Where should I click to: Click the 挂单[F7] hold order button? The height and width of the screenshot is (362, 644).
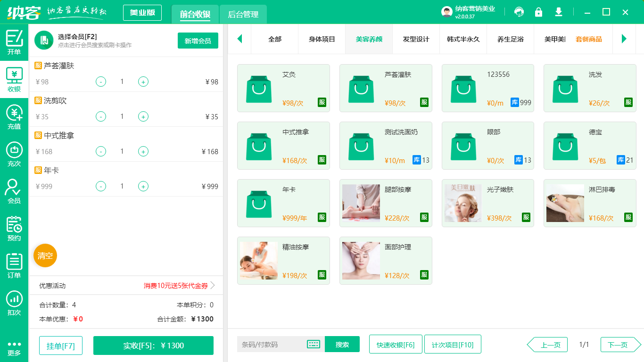point(60,345)
